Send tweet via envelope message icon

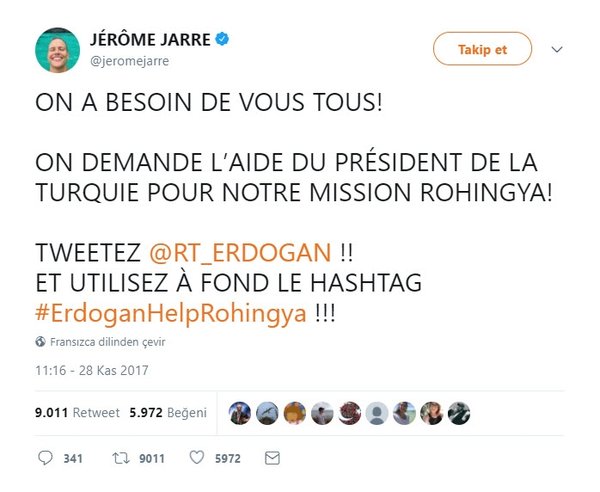(x=271, y=459)
